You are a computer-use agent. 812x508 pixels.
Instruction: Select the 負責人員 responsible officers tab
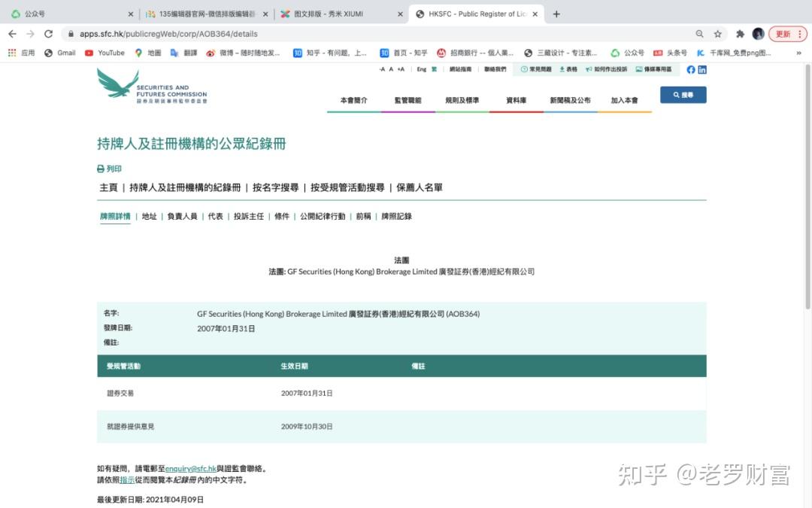coord(182,216)
